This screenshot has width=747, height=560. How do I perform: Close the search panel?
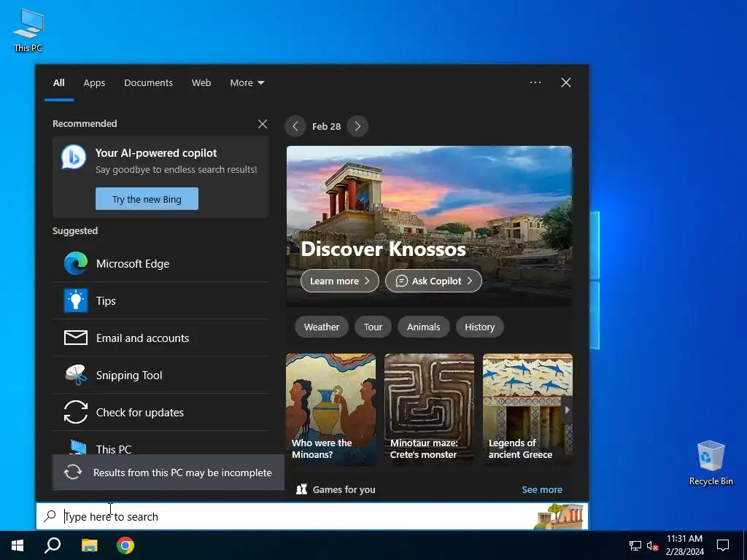(x=566, y=82)
